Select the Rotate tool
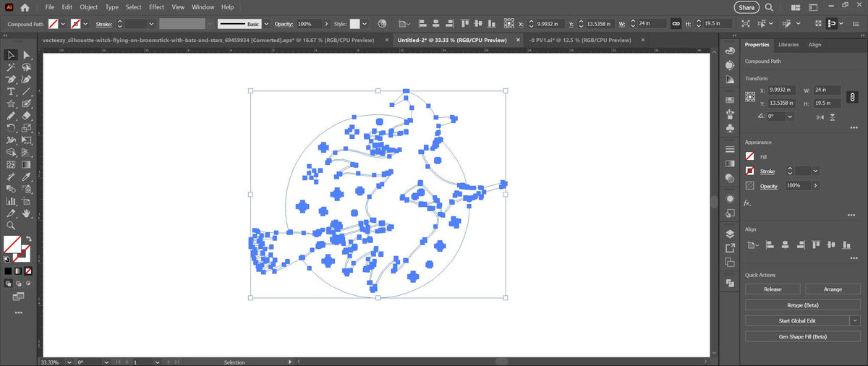The width and height of the screenshot is (868, 366). pyautogui.click(x=12, y=128)
